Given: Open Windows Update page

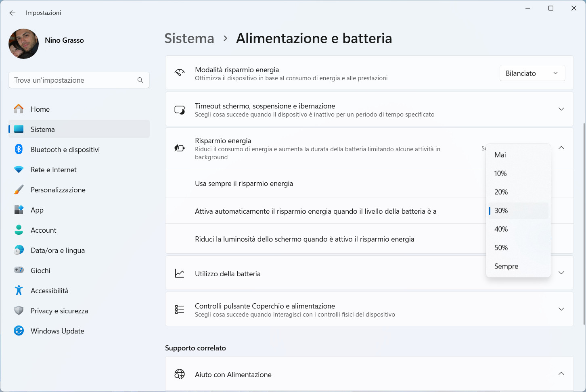Looking at the screenshot, I should coord(57,331).
